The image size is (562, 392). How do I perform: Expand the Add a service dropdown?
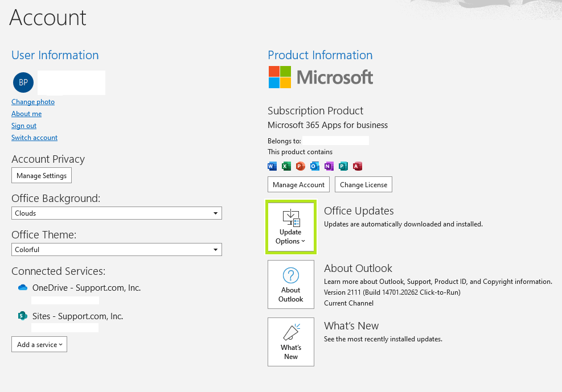tap(39, 344)
